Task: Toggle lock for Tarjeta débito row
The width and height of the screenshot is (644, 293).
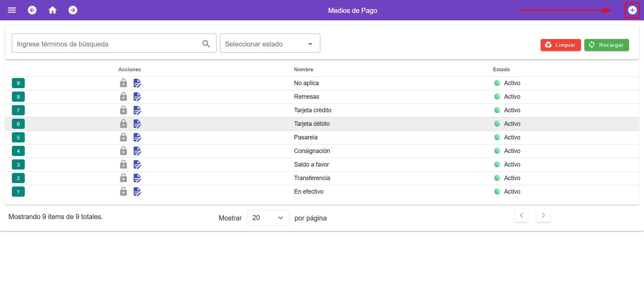Action: pyautogui.click(x=123, y=124)
